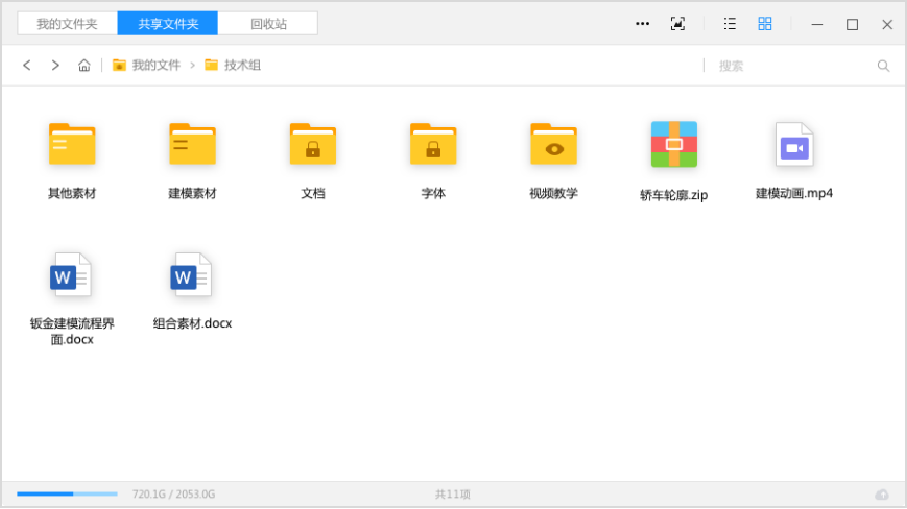This screenshot has width=907, height=509.
Task: Open the 其他素材 folder
Action: (72, 145)
